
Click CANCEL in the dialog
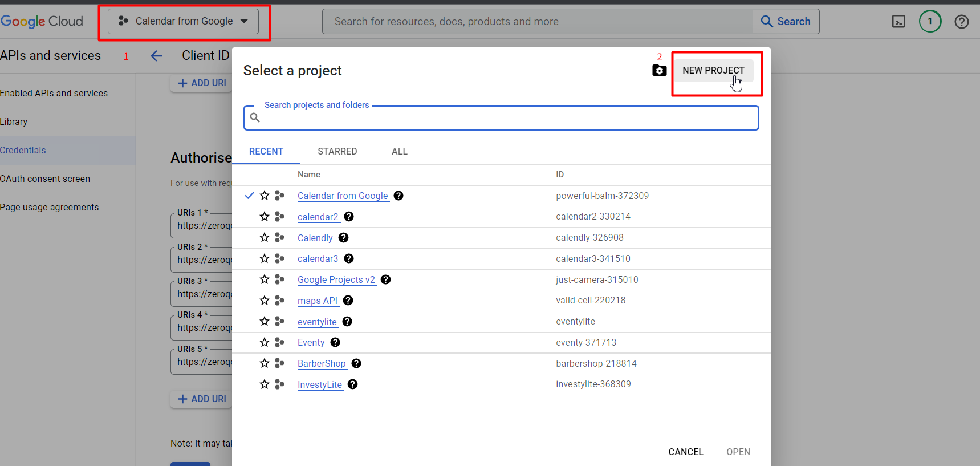pyautogui.click(x=686, y=452)
